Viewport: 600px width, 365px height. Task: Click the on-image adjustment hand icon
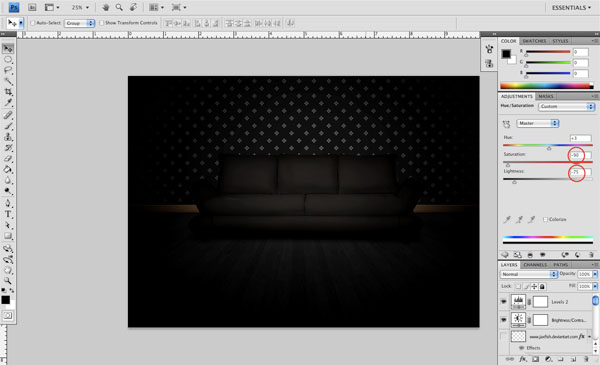(506, 124)
